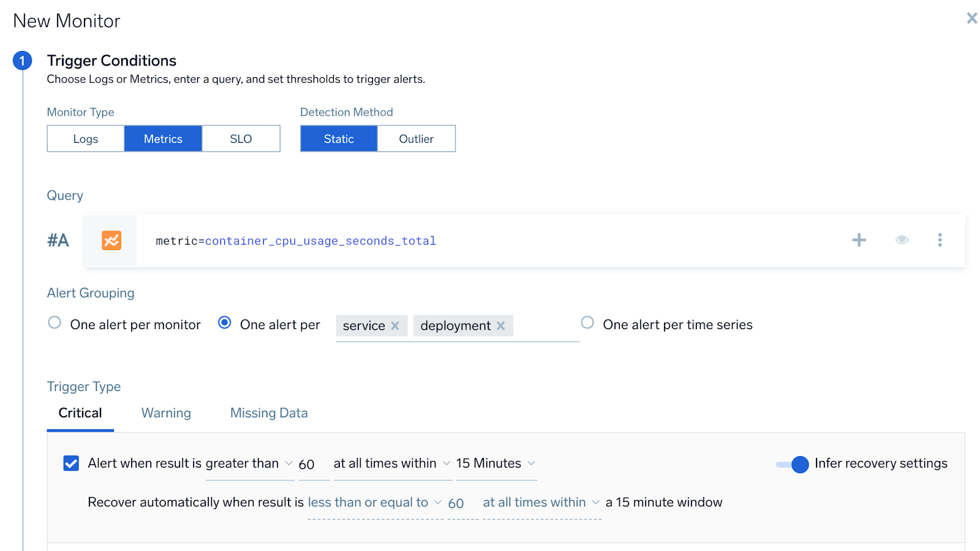The width and height of the screenshot is (980, 551).
Task: Select One alert per monitor option
Action: (x=55, y=323)
